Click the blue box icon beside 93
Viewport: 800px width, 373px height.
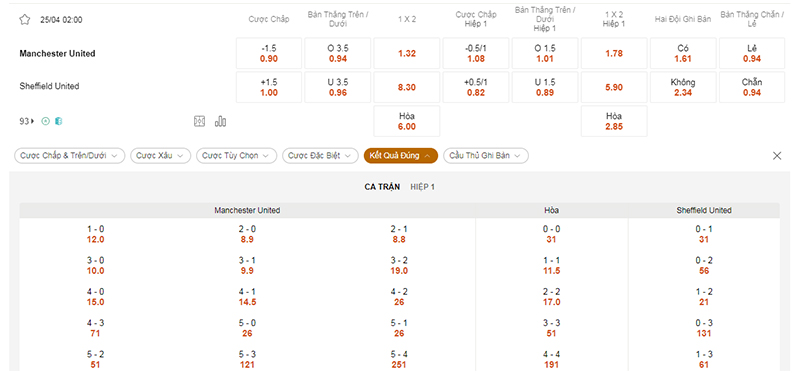tap(59, 121)
